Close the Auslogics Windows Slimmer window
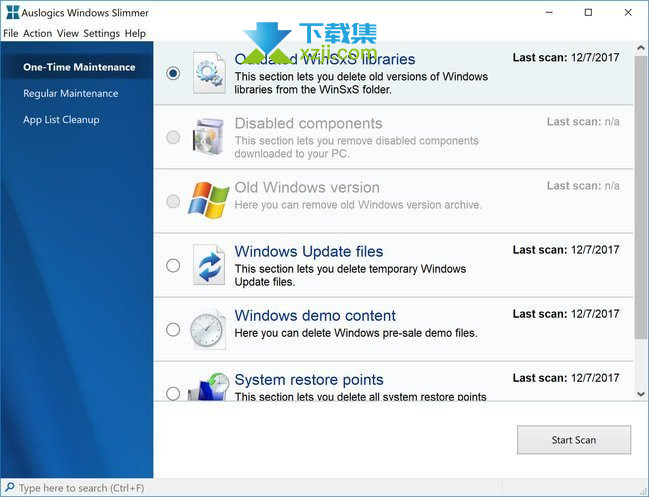Image resolution: width=649 pixels, height=497 pixels. point(628,12)
